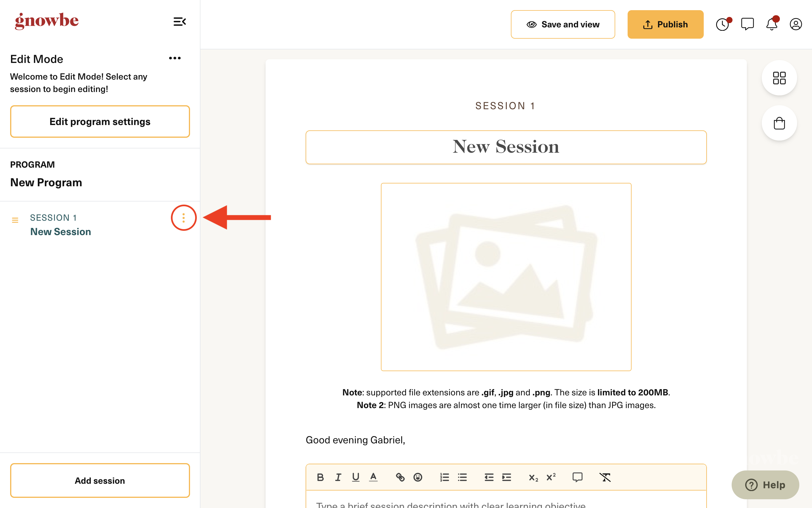The image size is (812, 508).
Task: Click the PROGRAM label
Action: [x=32, y=165]
